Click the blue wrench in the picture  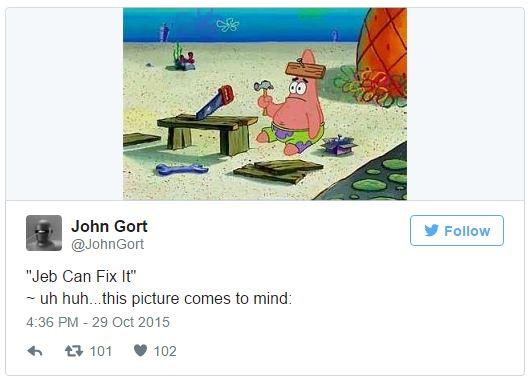(182, 169)
